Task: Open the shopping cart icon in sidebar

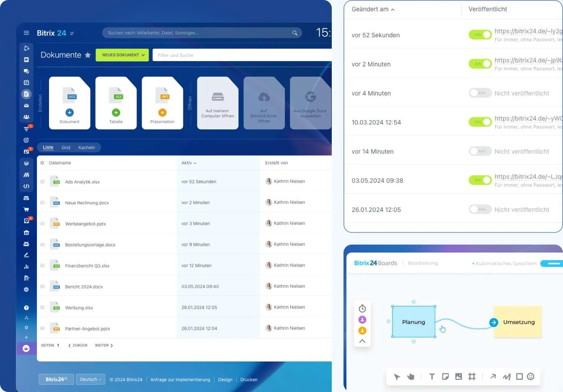Action: pyautogui.click(x=26, y=209)
